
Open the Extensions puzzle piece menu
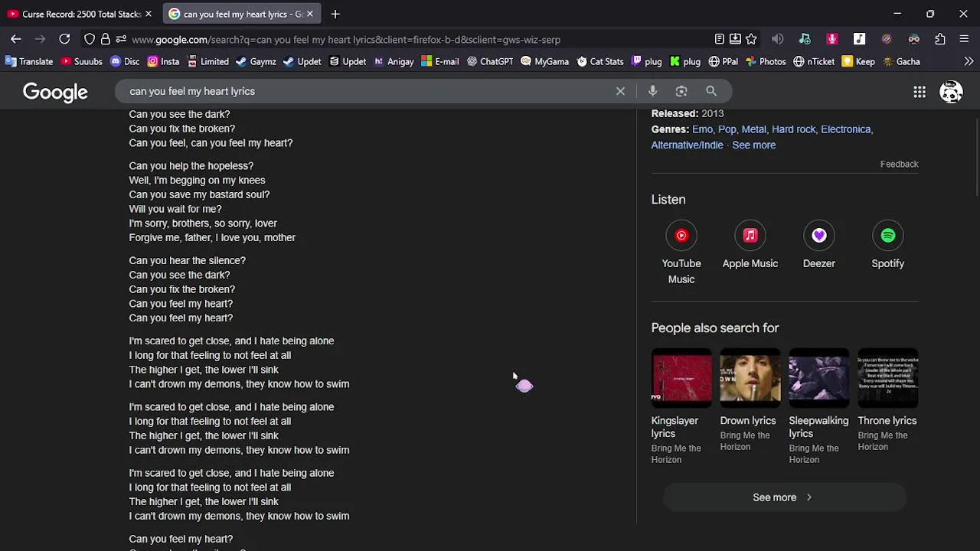(x=940, y=39)
